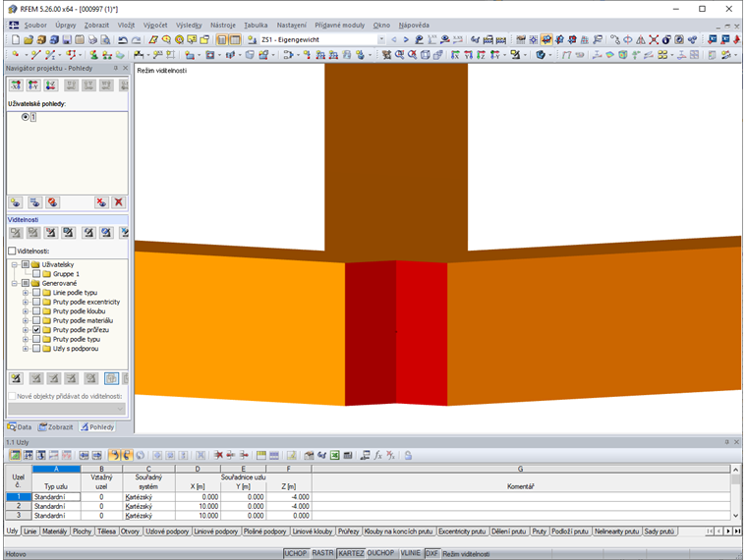This screenshot has width=747, height=560.
Task: Collapse the Uživatelsky tree node
Action: (x=15, y=264)
